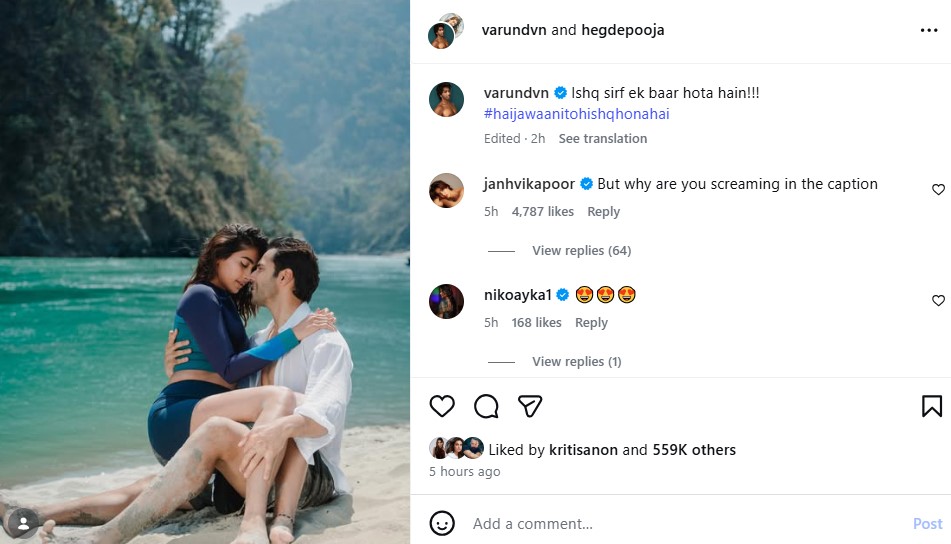Image resolution: width=951 pixels, height=544 pixels.
Task: Open hegdepooja profile from post header
Action: [x=623, y=30]
